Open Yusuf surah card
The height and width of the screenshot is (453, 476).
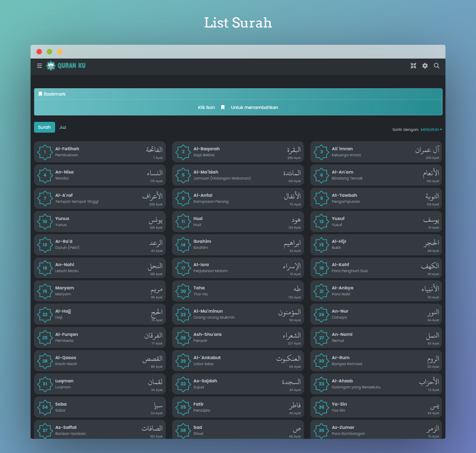pos(376,221)
